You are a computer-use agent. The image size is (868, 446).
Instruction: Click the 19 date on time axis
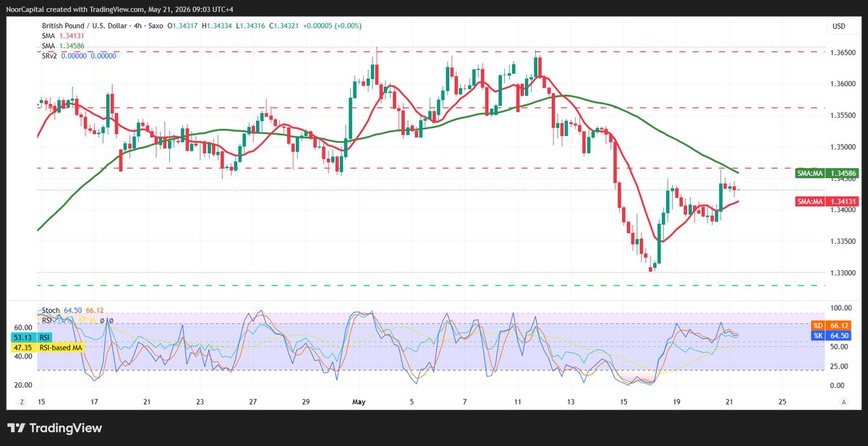pyautogui.click(x=676, y=401)
